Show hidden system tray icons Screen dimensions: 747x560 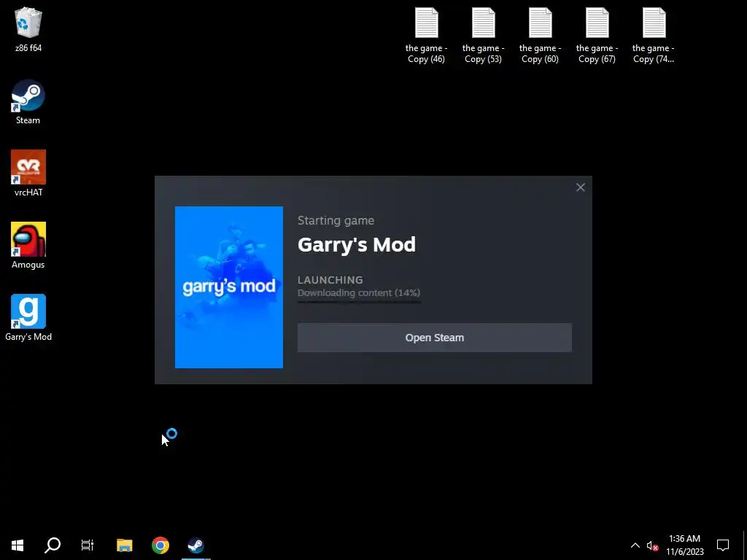[635, 545]
